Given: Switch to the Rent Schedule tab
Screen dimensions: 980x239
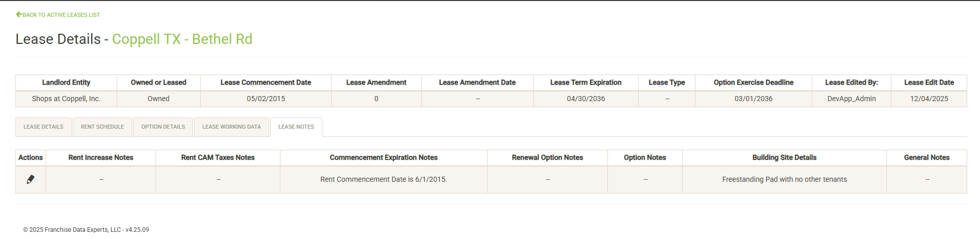Looking at the screenshot, I should pyautogui.click(x=102, y=127).
